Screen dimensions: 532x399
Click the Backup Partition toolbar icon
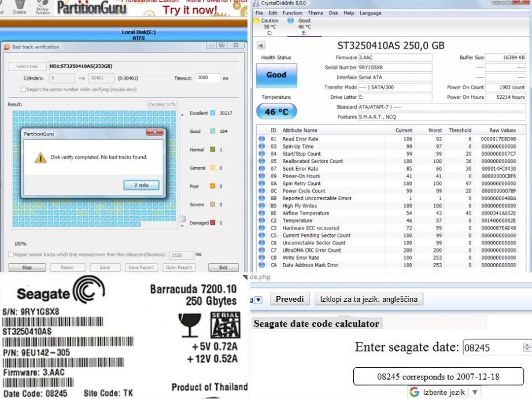(42, 6)
